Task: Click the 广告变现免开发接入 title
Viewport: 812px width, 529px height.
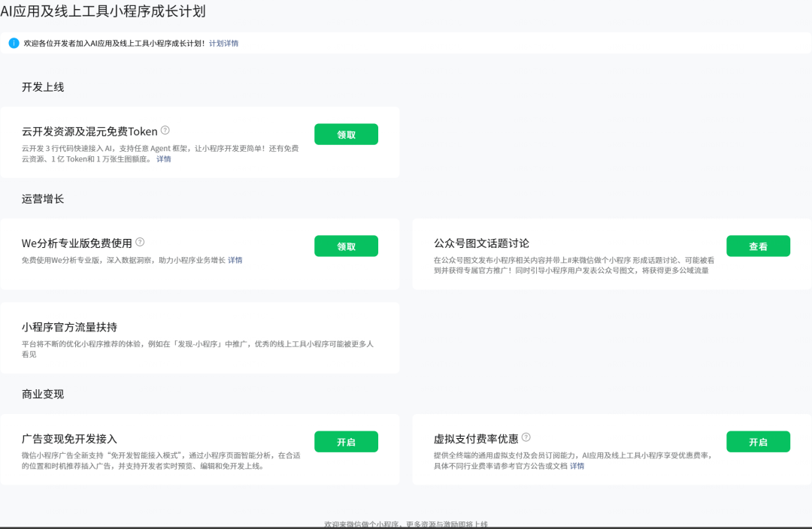Action: tap(69, 439)
